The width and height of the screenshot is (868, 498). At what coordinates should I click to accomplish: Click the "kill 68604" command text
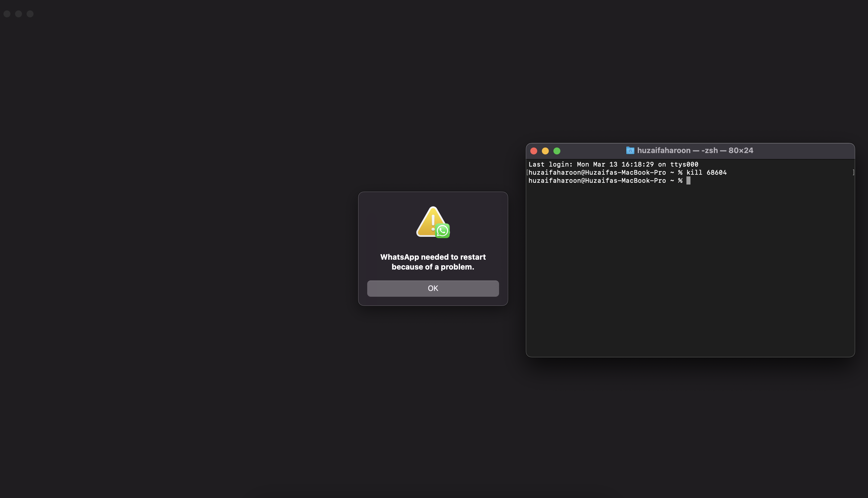click(706, 173)
